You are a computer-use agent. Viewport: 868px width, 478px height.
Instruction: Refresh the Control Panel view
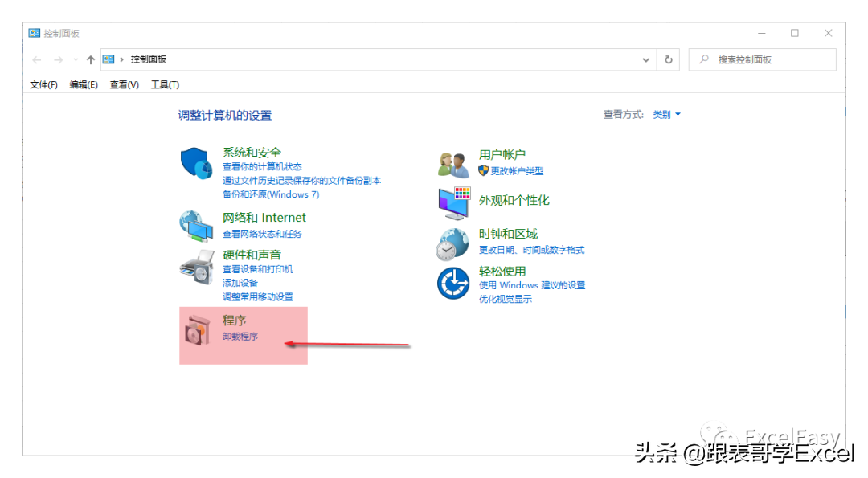(x=668, y=59)
